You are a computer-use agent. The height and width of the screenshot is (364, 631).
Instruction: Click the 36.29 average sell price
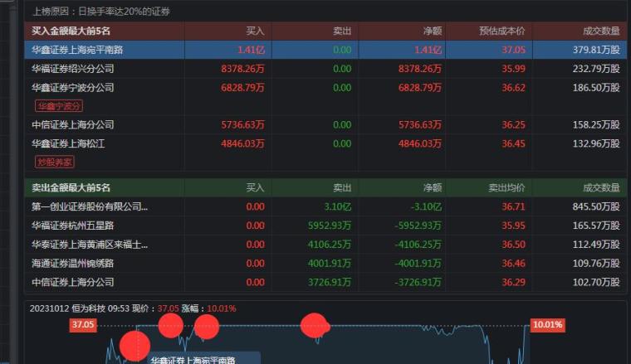tap(513, 282)
